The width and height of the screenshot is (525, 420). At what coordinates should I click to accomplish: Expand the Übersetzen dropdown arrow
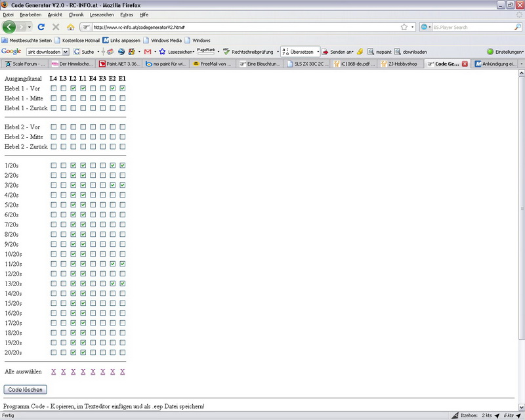tap(318, 51)
